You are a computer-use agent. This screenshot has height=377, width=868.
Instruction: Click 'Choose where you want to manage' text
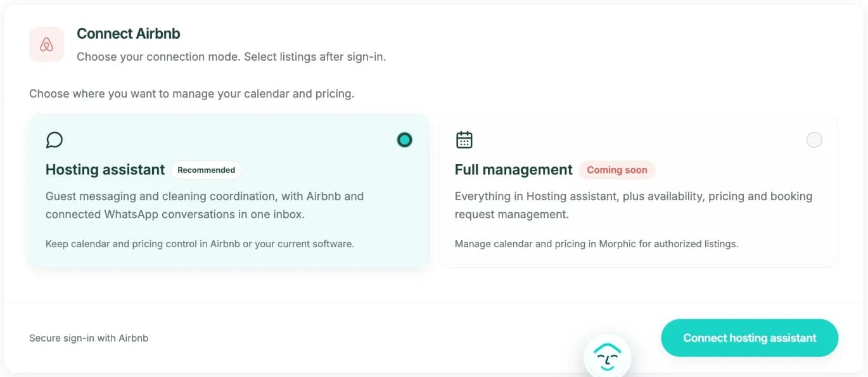(191, 94)
